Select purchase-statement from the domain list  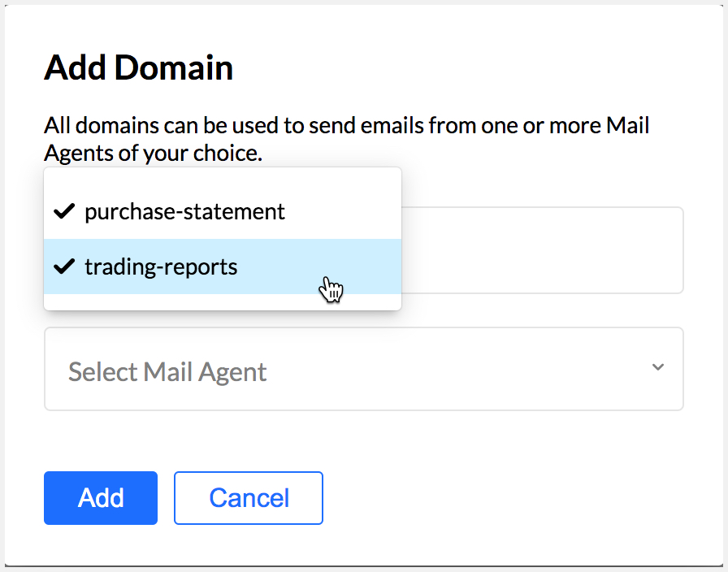[x=184, y=211]
